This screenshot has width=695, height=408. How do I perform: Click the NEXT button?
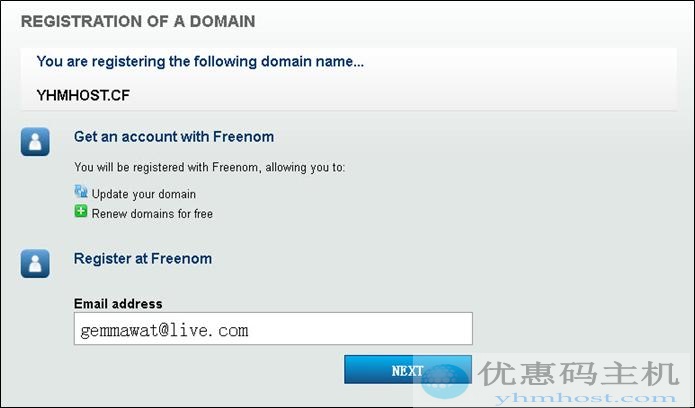pos(408,369)
